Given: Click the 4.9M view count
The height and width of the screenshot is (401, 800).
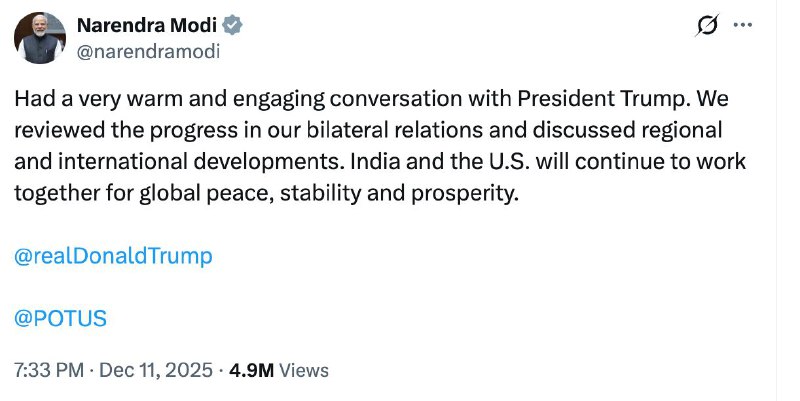Looking at the screenshot, I should tap(252, 370).
